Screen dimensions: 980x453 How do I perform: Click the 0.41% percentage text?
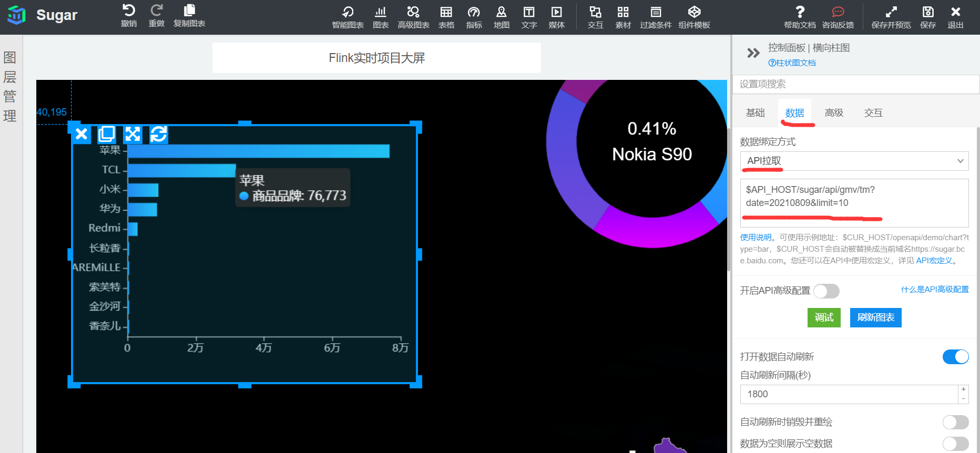(x=652, y=129)
